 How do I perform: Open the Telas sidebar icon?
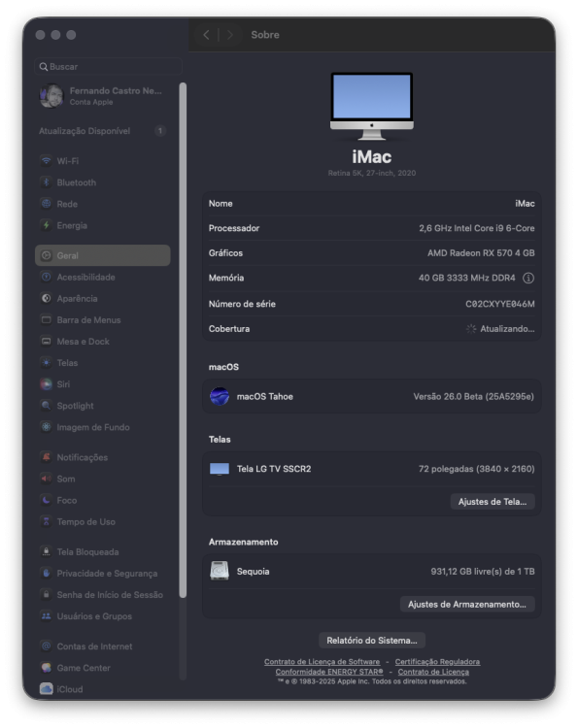46,363
